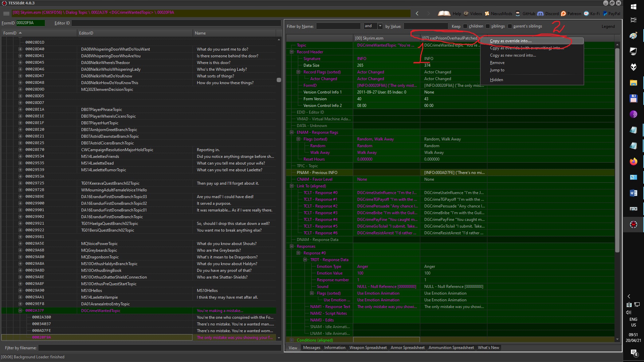The height and width of the screenshot is (362, 644).
Task: Open Microsoft Word from the taskbar
Action: coord(633,193)
